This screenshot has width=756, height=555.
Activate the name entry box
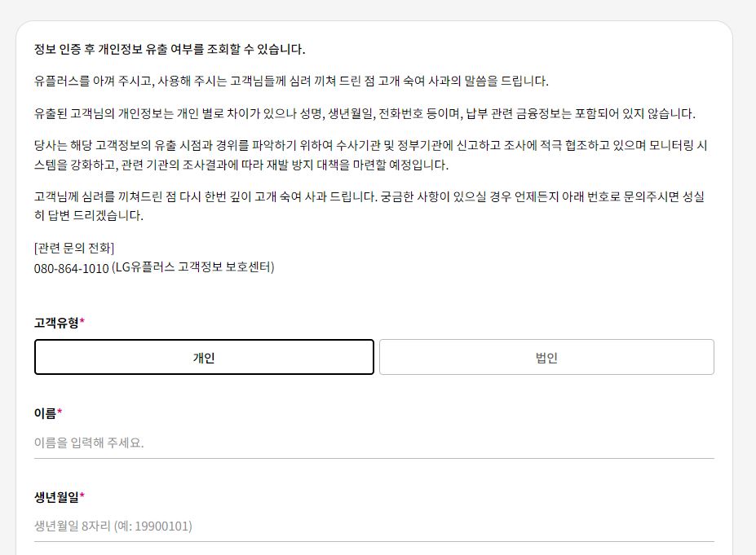374,443
